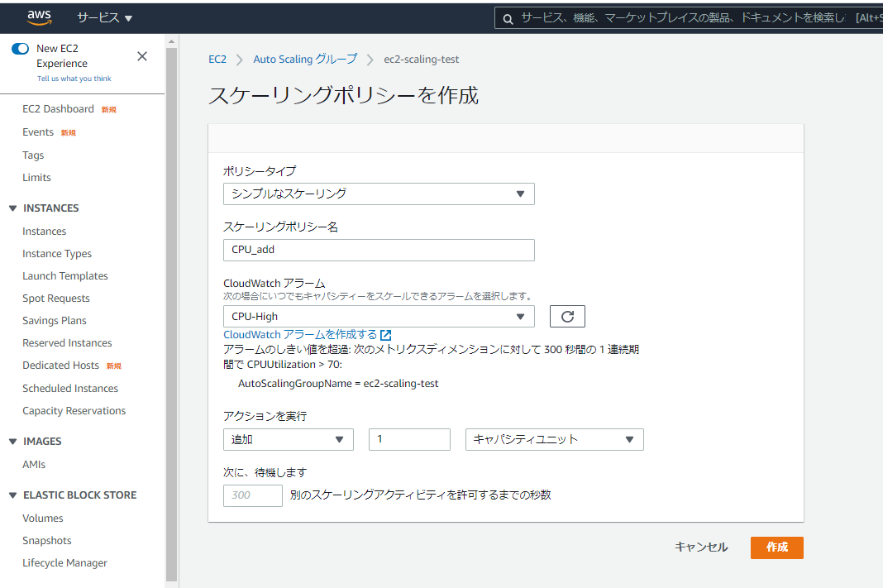Open AMIs page

34,465
